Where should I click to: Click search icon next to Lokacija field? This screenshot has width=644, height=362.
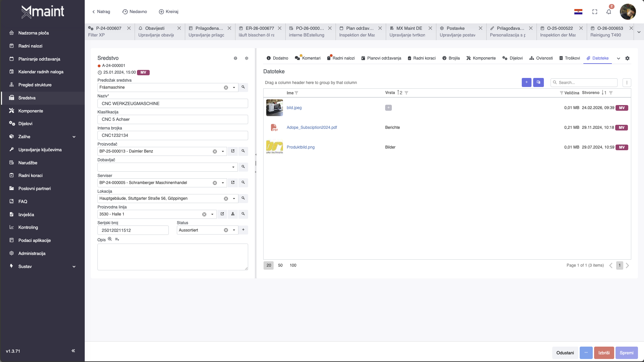[243, 198]
